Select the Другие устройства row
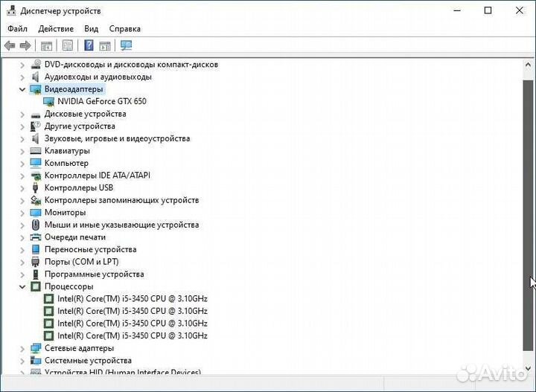This screenshot has width=536, height=392. (80, 126)
